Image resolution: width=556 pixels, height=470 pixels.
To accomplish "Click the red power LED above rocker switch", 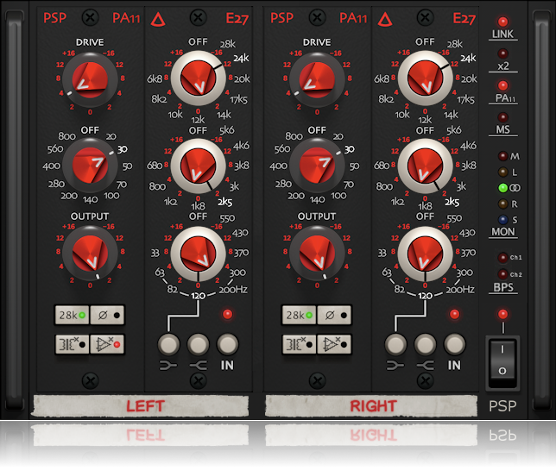I will pyautogui.click(x=502, y=314).
